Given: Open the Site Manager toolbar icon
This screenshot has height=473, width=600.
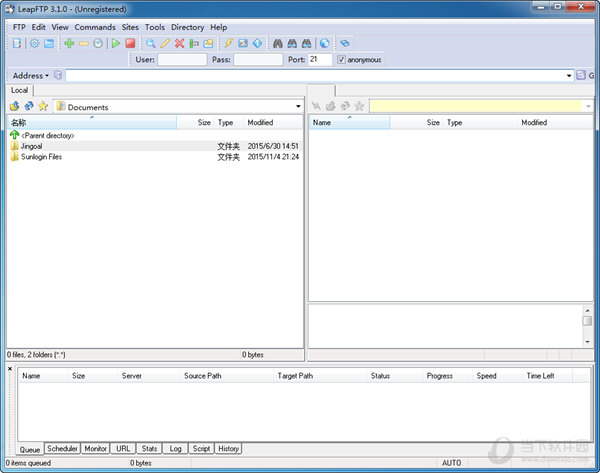Looking at the screenshot, I should [17, 43].
